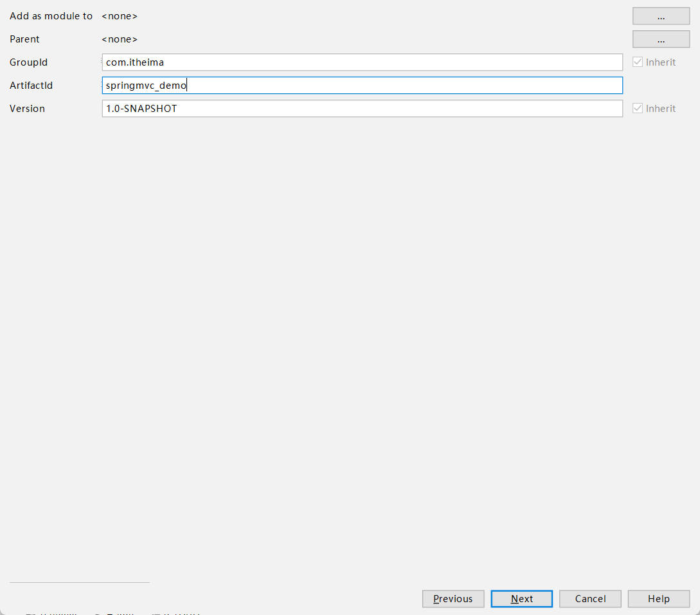This screenshot has height=615, width=700.
Task: Click into the GroupId text field
Action: click(x=362, y=62)
